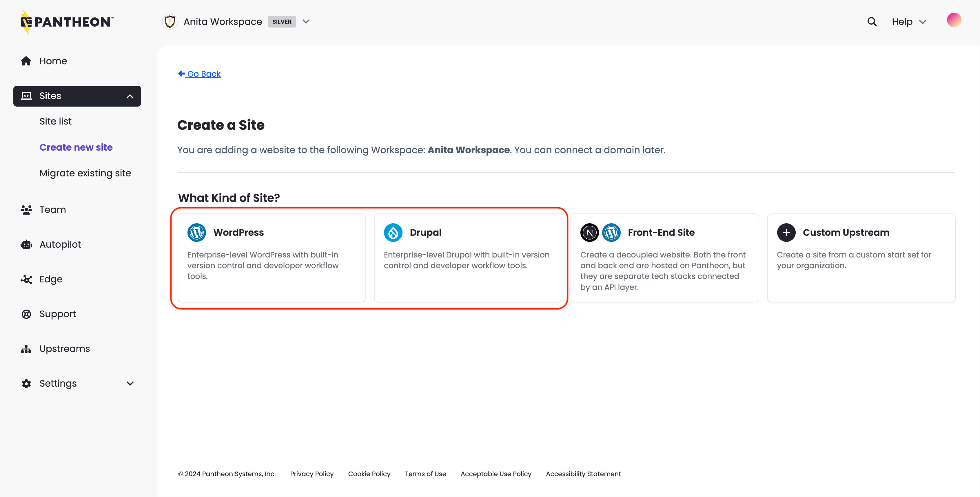Screen dimensions: 980x497
Task: Open the Terms of Use page
Action: coord(425,474)
